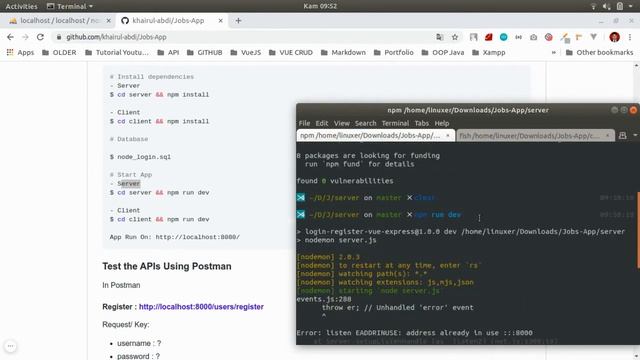
Task: Select the khairul-abdi/Jobs-App browser tab
Action: (x=172, y=20)
